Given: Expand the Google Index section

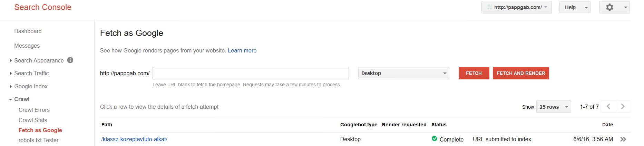Looking at the screenshot, I should (31, 86).
